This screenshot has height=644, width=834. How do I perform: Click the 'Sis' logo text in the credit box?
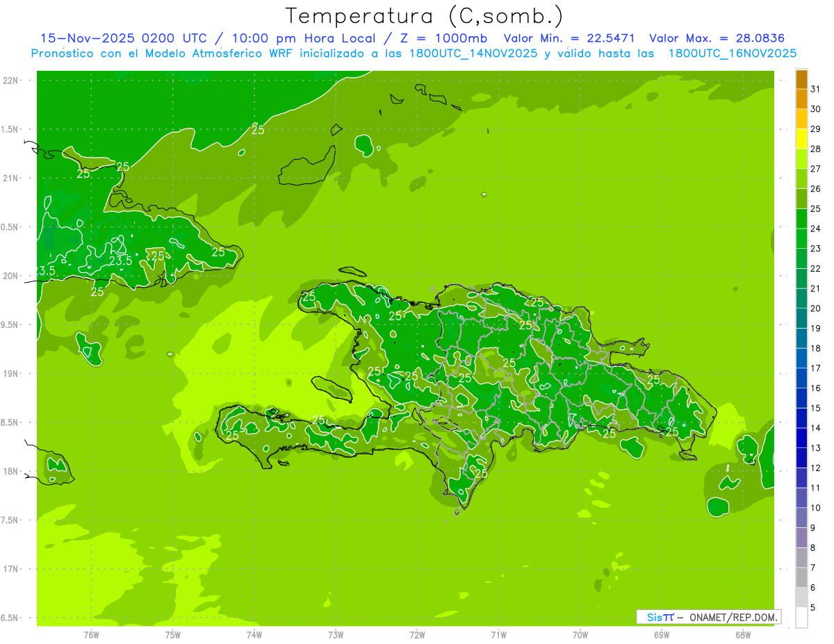coord(655,617)
